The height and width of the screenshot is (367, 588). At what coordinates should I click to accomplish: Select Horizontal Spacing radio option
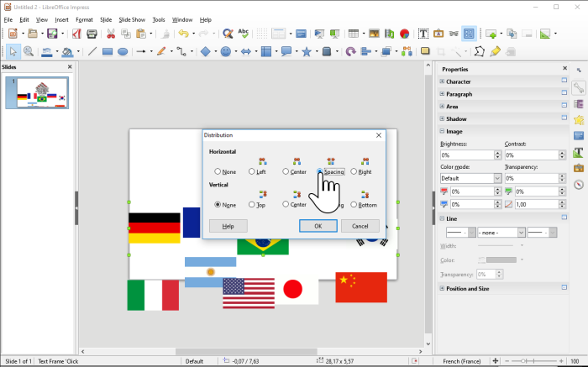pos(330,171)
